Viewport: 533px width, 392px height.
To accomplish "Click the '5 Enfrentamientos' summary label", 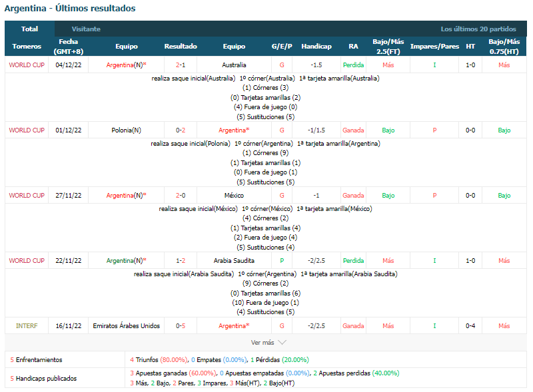I will [36, 360].
